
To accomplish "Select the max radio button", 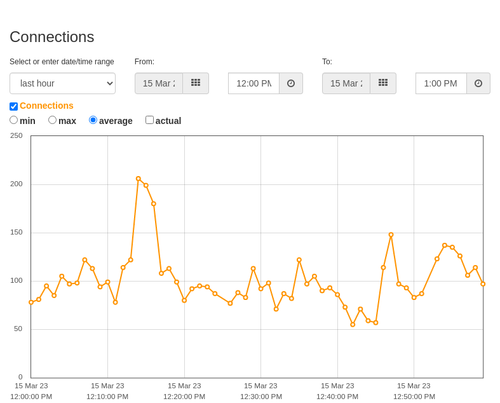I will [52, 120].
